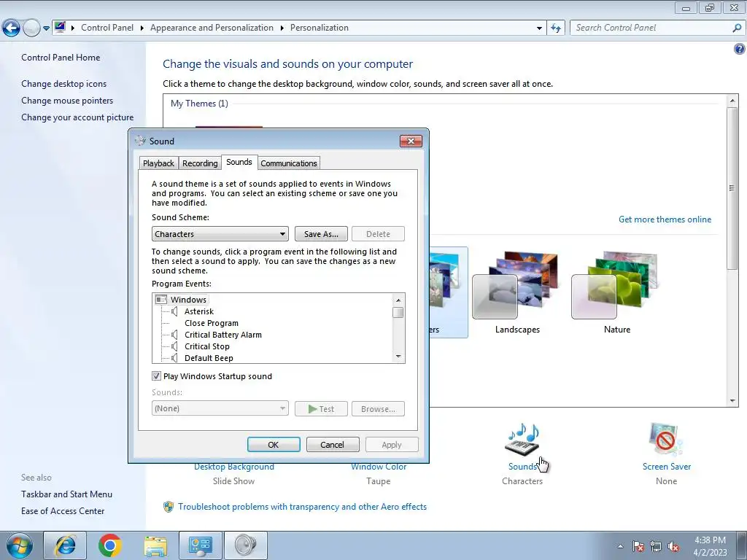Viewport: 747px width, 560px height.
Task: Open the recent pages dropdown arrow
Action: point(46,28)
